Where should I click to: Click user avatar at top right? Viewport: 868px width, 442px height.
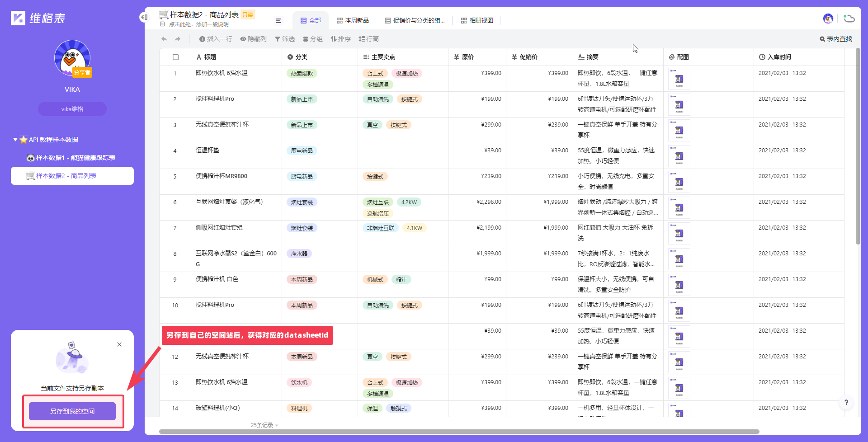(x=828, y=19)
